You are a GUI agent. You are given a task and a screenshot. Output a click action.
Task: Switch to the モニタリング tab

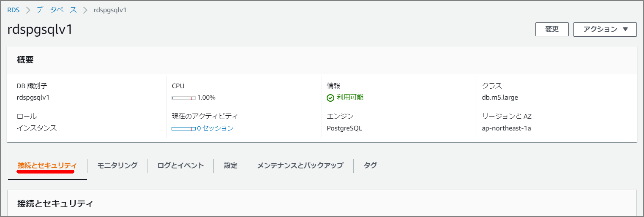(x=117, y=165)
